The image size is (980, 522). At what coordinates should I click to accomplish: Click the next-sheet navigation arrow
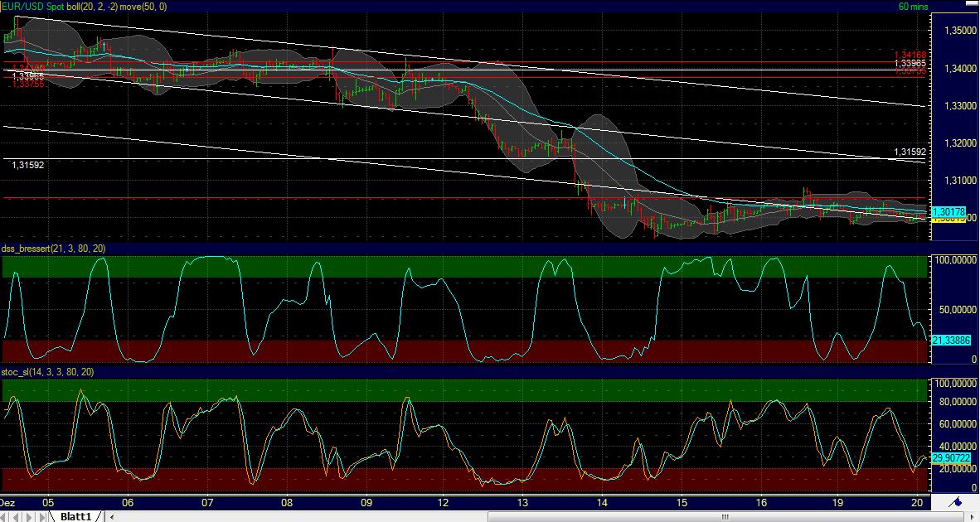[x=29, y=515]
